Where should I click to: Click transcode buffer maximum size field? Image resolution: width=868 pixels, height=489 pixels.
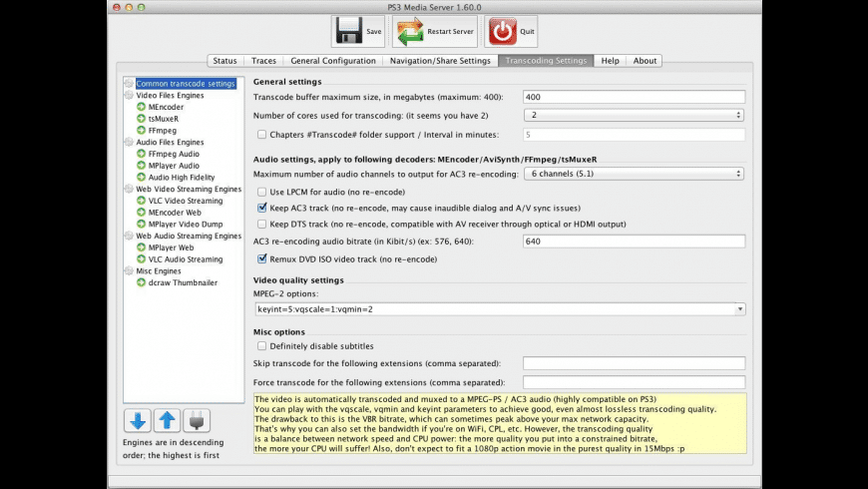click(634, 97)
